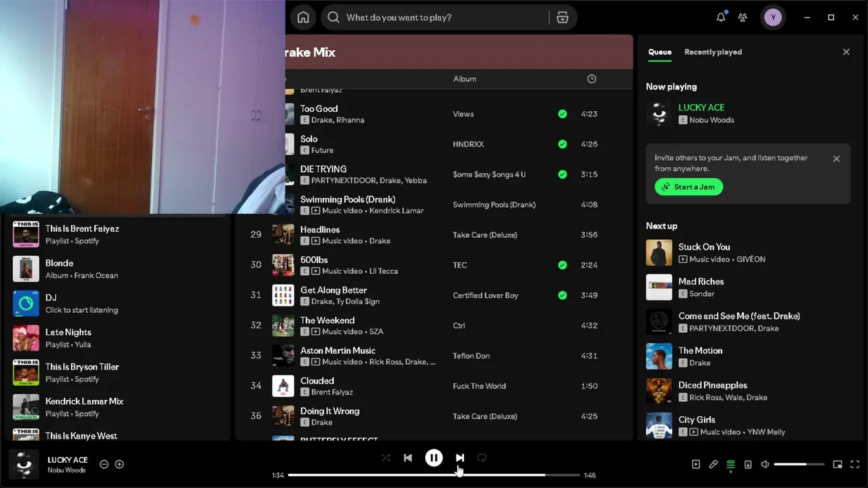Viewport: 868px width, 488px height.
Task: Skip to the next track
Action: click(460, 458)
